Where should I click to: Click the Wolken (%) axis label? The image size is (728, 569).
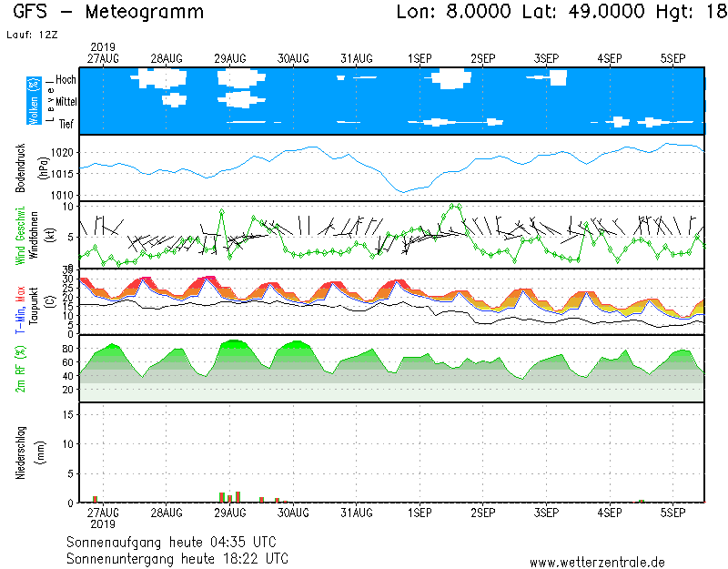[x=33, y=101]
